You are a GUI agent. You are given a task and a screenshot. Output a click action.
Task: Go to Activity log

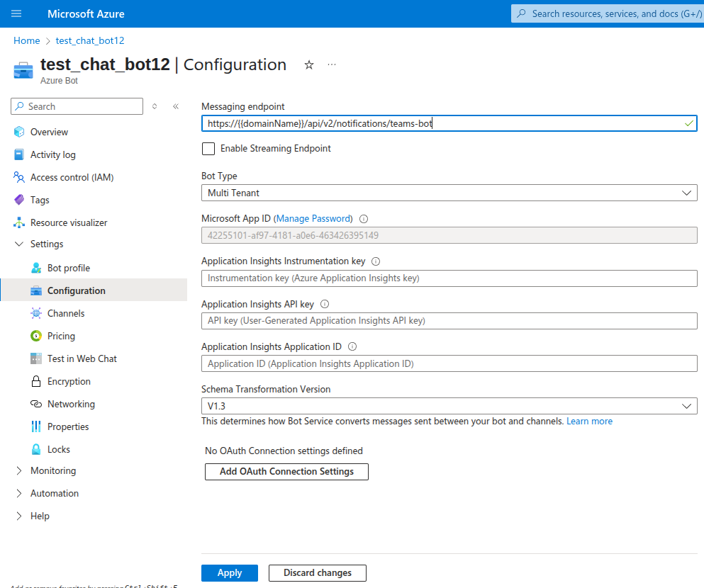(53, 154)
